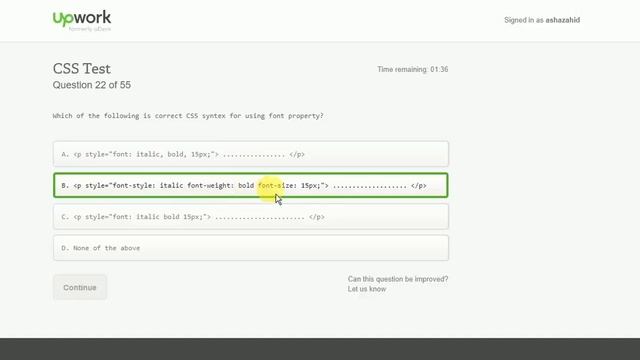The image size is (640, 360).
Task: Click Can this question be improved text
Action: click(398, 279)
